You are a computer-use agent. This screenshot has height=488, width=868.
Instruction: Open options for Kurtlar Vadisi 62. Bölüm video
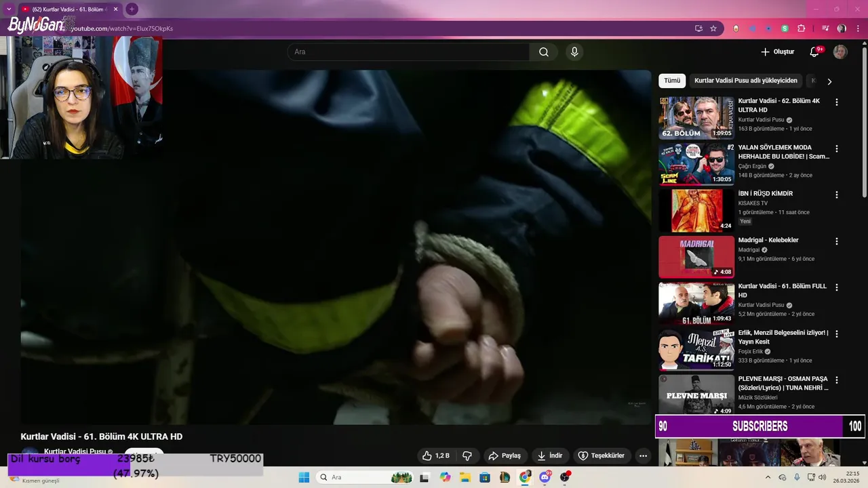point(837,102)
